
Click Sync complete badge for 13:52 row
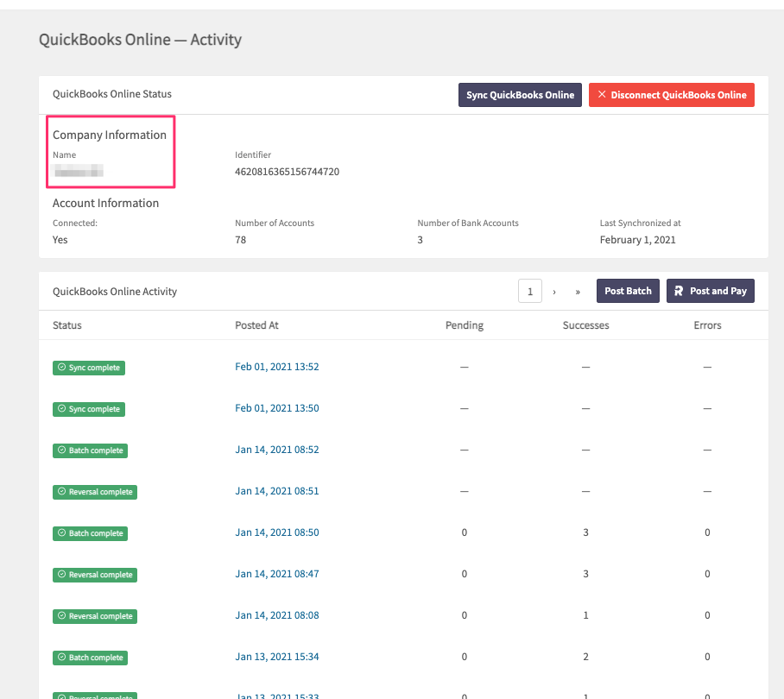click(89, 368)
